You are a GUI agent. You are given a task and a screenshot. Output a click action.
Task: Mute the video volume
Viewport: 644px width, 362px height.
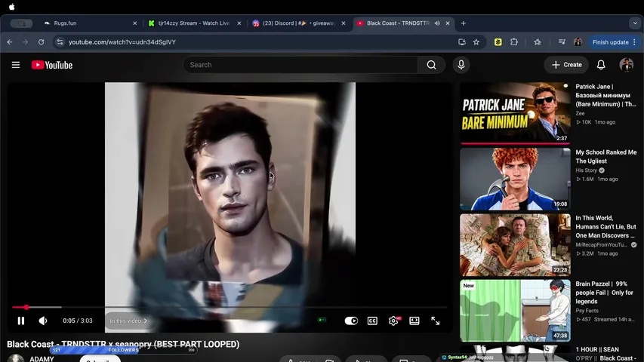43,321
